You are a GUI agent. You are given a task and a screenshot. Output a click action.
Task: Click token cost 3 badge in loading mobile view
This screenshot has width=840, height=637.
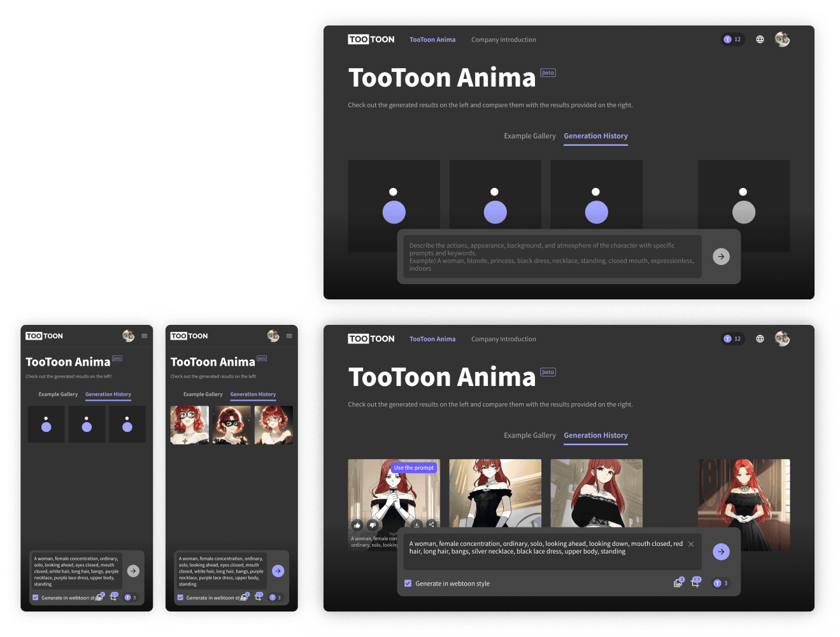pyautogui.click(x=130, y=598)
